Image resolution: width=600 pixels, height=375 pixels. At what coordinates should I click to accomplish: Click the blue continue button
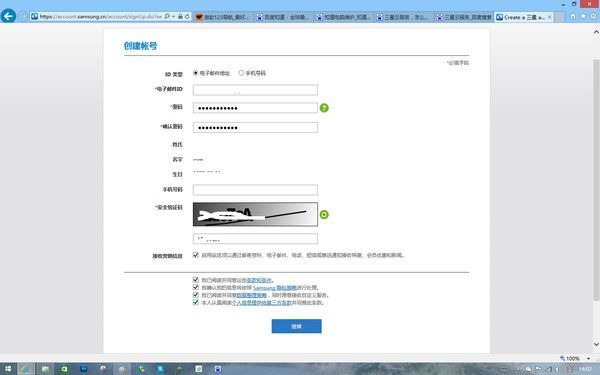point(297,326)
